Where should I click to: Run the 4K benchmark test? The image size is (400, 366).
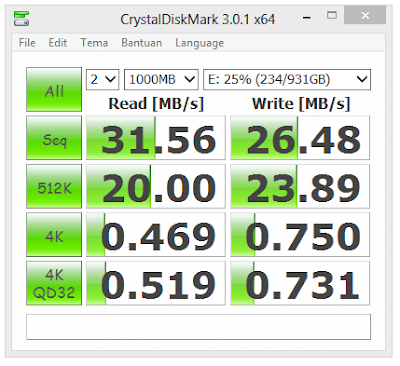[54, 235]
